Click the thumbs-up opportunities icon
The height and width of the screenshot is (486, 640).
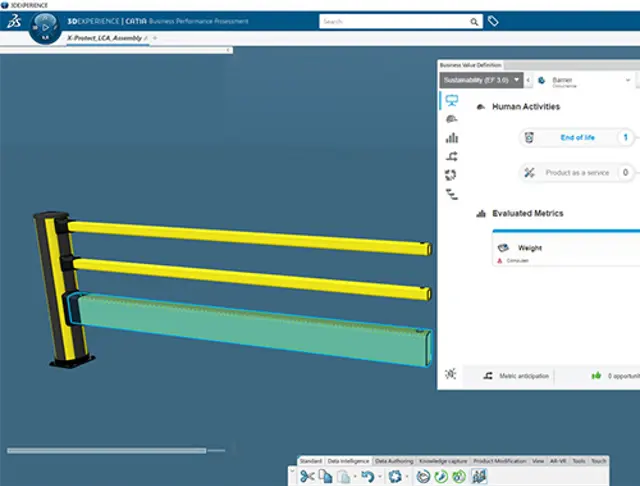pyautogui.click(x=596, y=375)
